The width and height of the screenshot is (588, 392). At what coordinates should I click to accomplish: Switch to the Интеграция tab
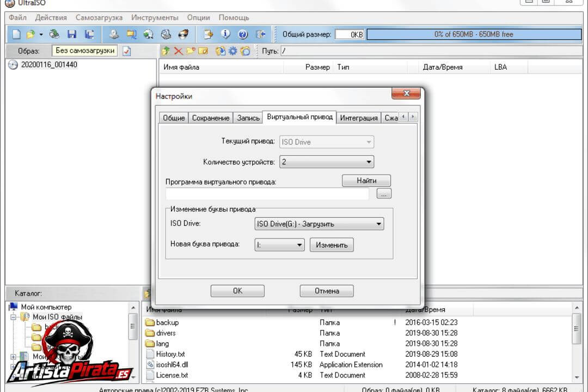[x=358, y=118]
